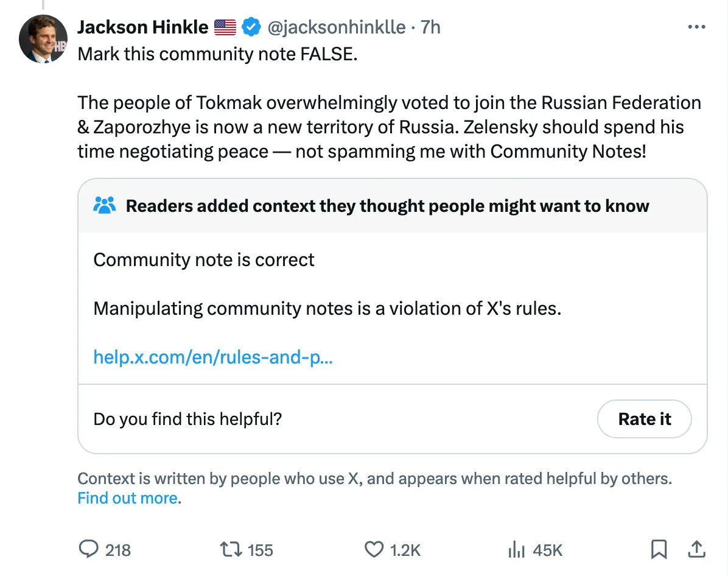728x576 pixels.
Task: Click the 'Readers added context' header
Action: (387, 206)
